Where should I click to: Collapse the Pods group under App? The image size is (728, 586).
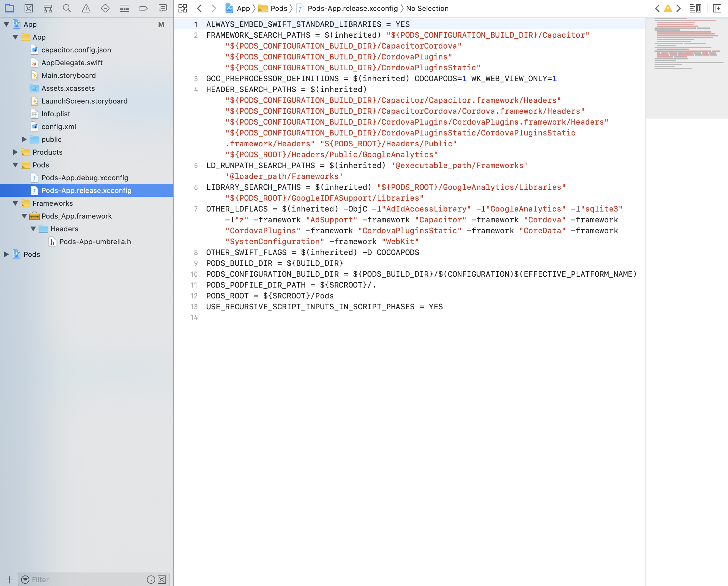(x=15, y=165)
